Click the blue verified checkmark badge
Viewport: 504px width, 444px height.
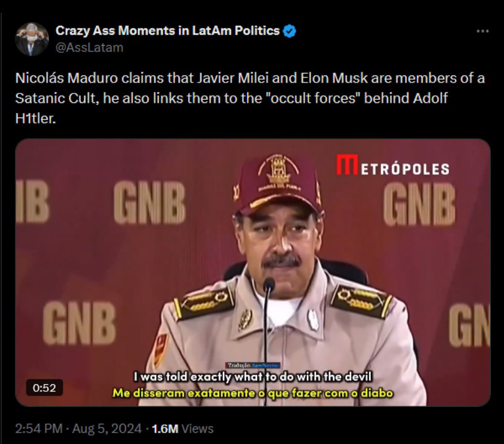coord(290,31)
